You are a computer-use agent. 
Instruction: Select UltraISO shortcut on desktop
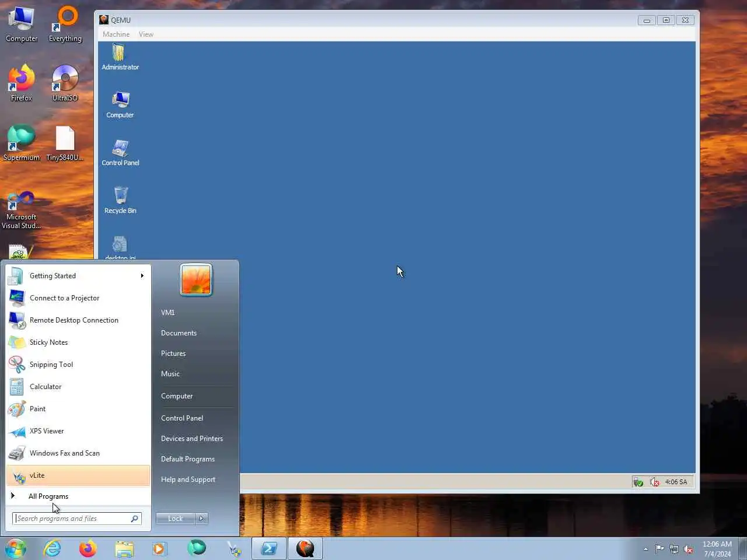(x=65, y=83)
